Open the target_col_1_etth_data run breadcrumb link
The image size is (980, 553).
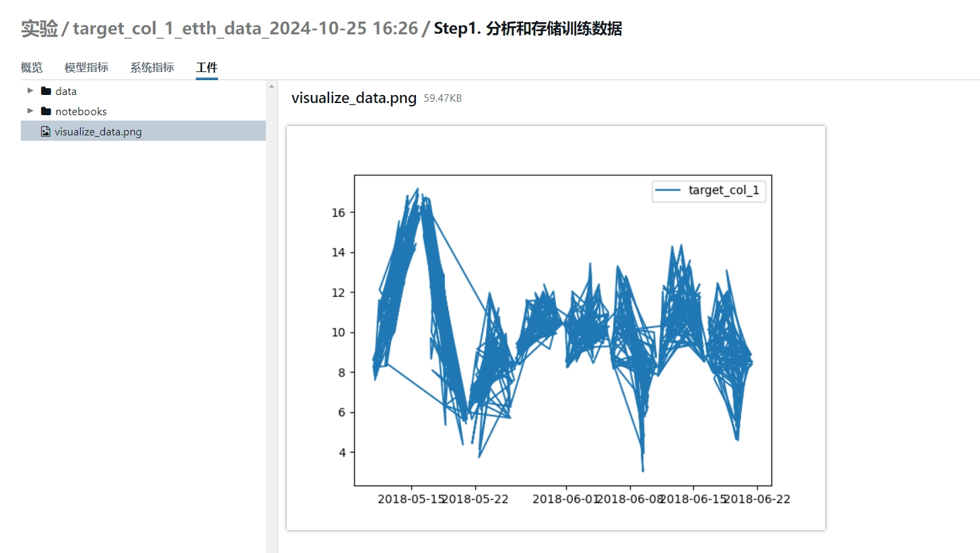tap(245, 28)
